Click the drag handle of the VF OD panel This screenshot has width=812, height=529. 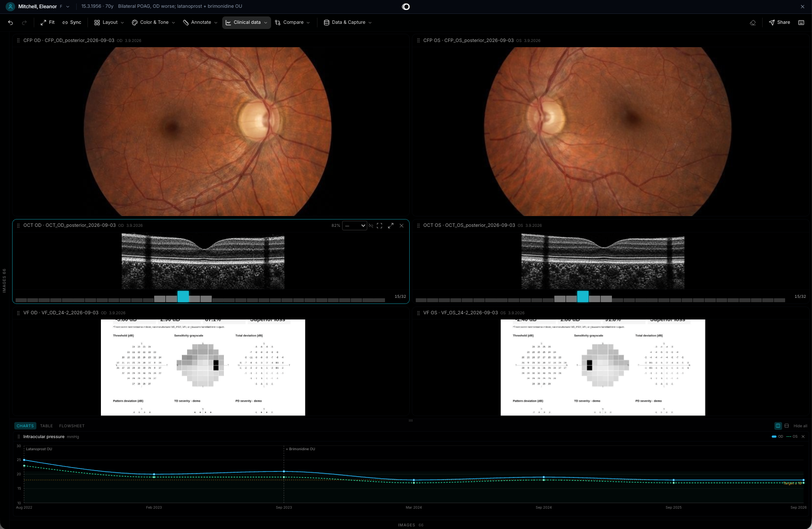coord(18,313)
